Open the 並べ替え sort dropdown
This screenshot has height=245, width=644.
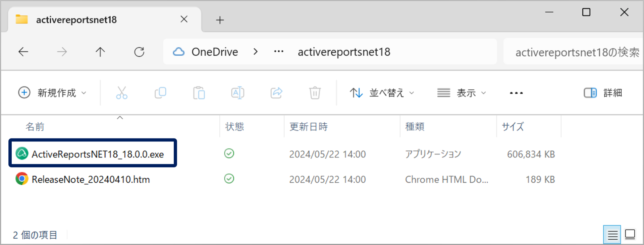pos(382,93)
